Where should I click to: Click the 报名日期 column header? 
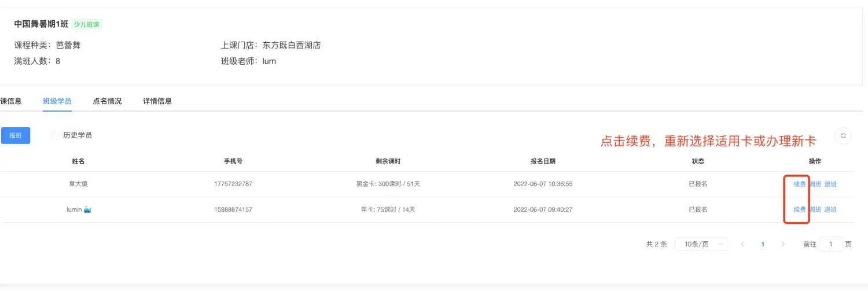pyautogui.click(x=543, y=161)
